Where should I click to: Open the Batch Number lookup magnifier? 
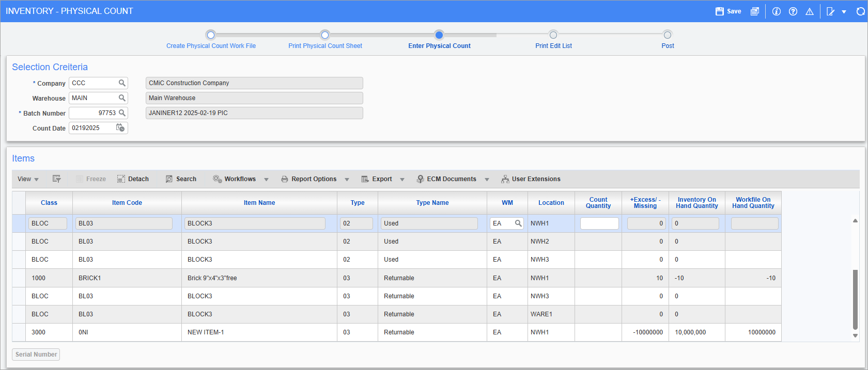122,113
